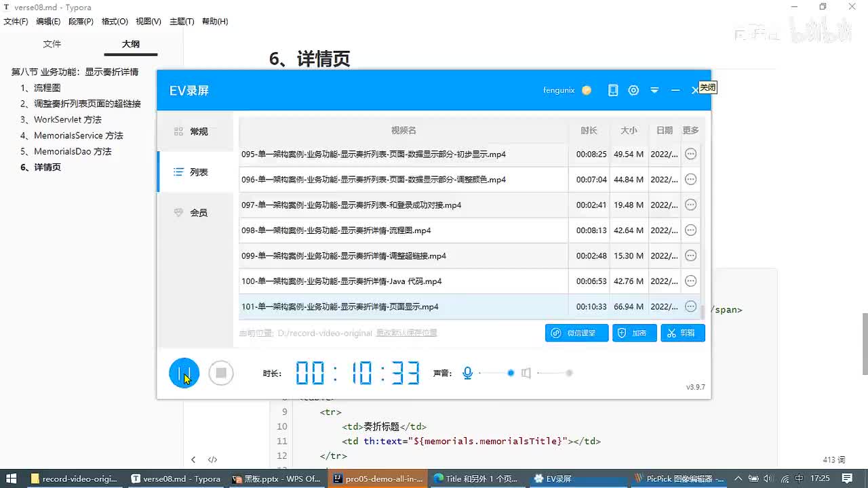Open more options for video 099
This screenshot has height=488, width=868.
coord(690,256)
